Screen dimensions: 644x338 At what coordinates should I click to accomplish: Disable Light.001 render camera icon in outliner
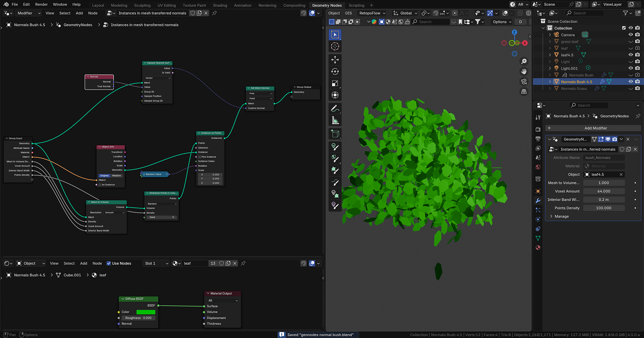tap(638, 68)
